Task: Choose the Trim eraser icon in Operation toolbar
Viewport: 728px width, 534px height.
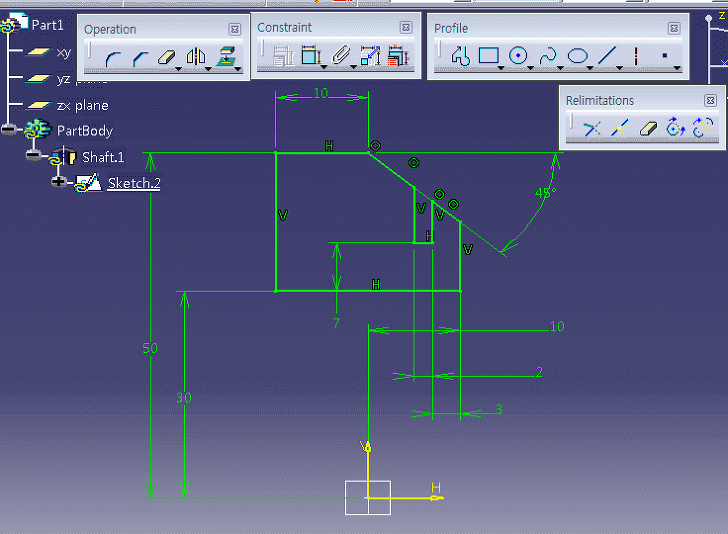Action: [x=166, y=58]
